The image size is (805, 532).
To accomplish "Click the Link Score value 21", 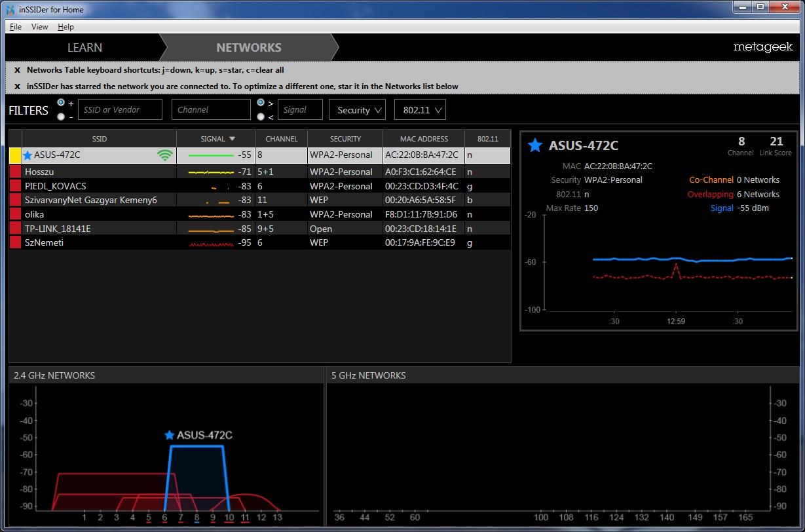I will point(776,141).
